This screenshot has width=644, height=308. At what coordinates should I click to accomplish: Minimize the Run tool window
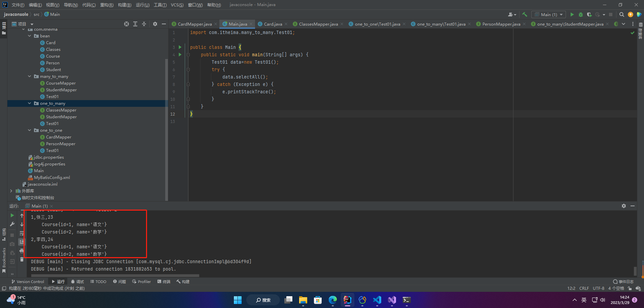point(633,206)
